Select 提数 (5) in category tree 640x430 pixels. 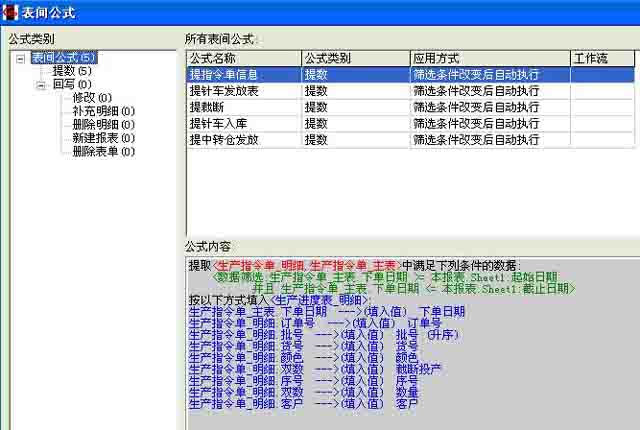tap(71, 71)
